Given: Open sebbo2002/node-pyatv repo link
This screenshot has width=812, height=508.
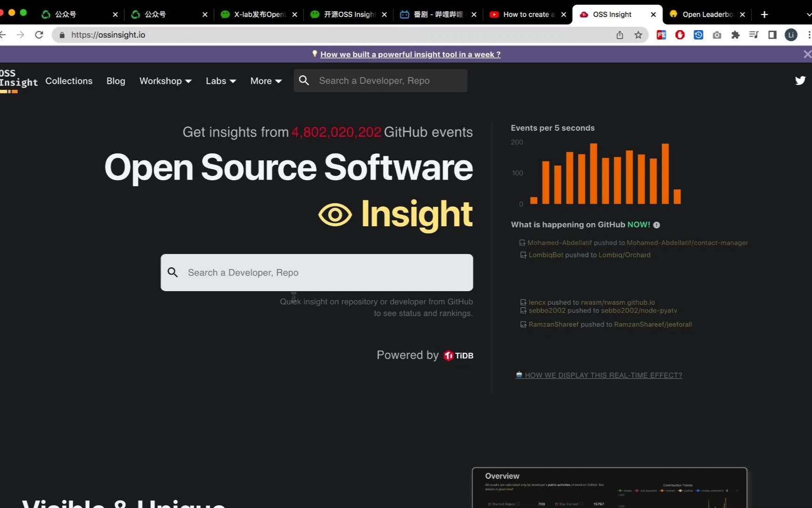Looking at the screenshot, I should pos(639,310).
